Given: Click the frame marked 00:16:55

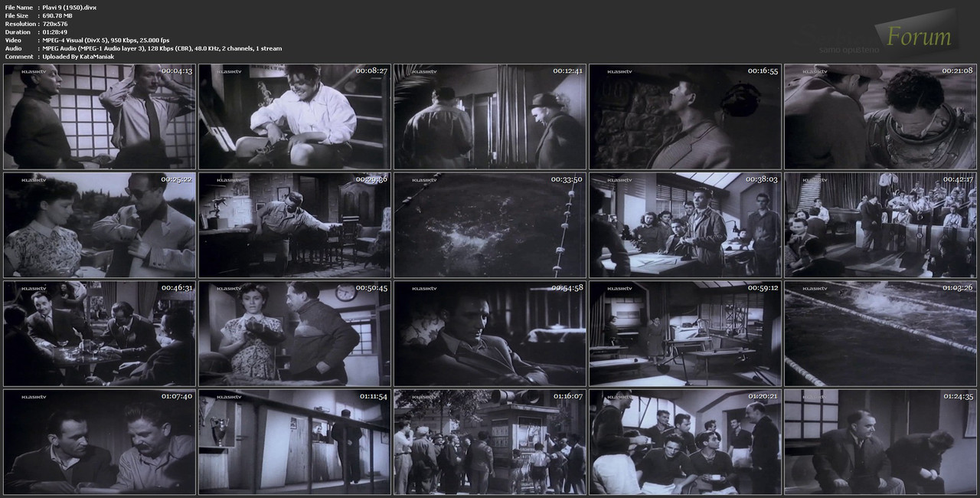Looking at the screenshot, I should tap(685, 116).
